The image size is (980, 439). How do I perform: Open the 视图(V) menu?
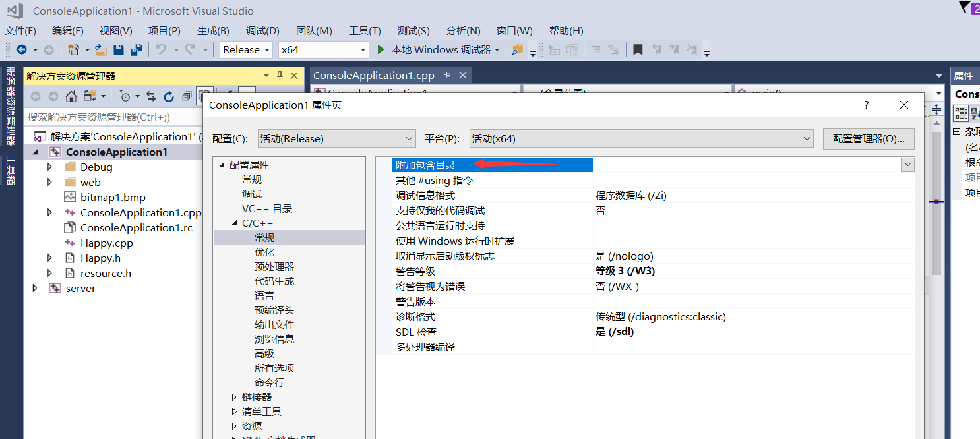pyautogui.click(x=116, y=31)
